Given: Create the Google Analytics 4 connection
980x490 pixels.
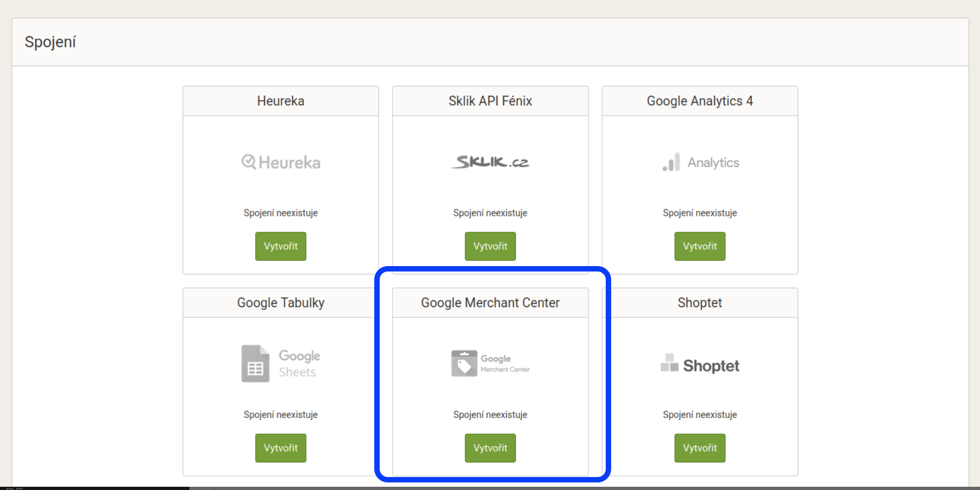Looking at the screenshot, I should [700, 246].
